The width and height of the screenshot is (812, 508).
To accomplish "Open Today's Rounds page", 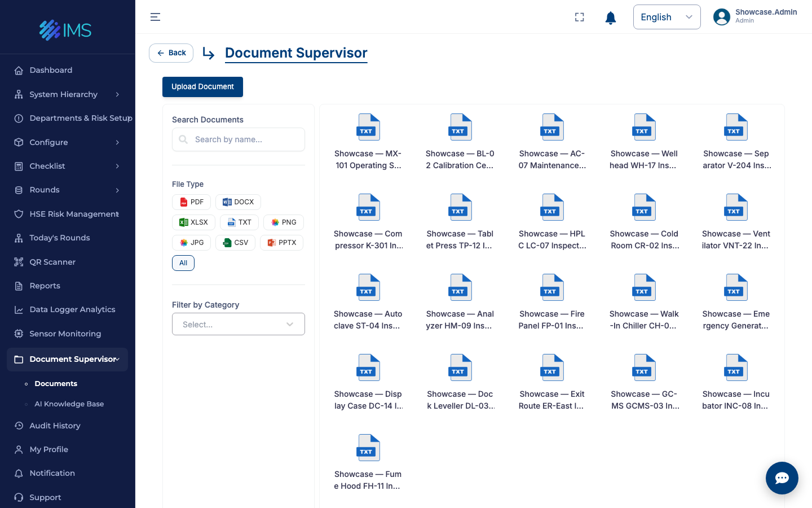I will 68,238.
